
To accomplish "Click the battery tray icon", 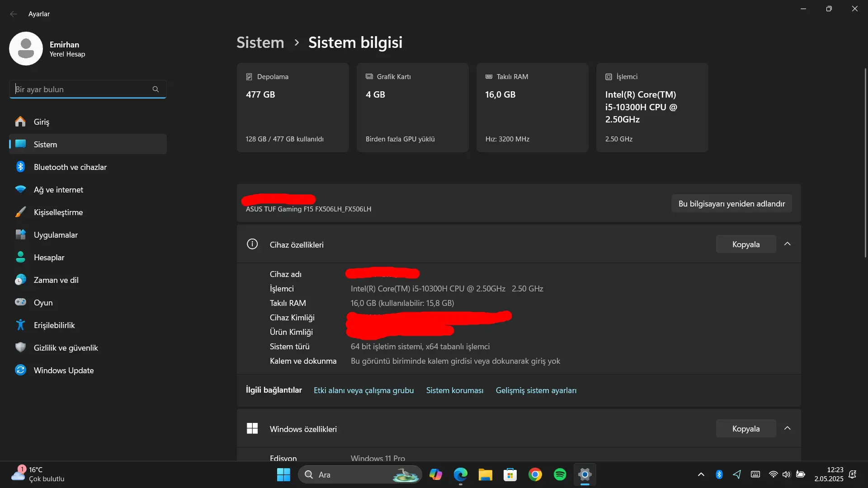I will (x=801, y=474).
